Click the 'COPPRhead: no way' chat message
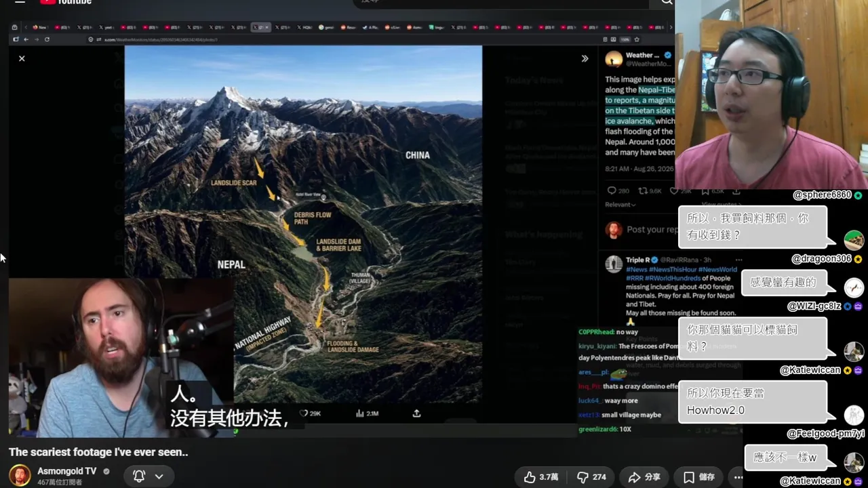The width and height of the screenshot is (868, 488). tap(608, 332)
